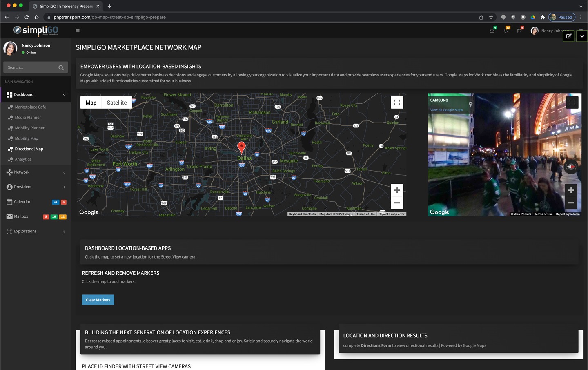This screenshot has width=588, height=370.
Task: Toggle fullscreen view on the map
Action: point(397,103)
